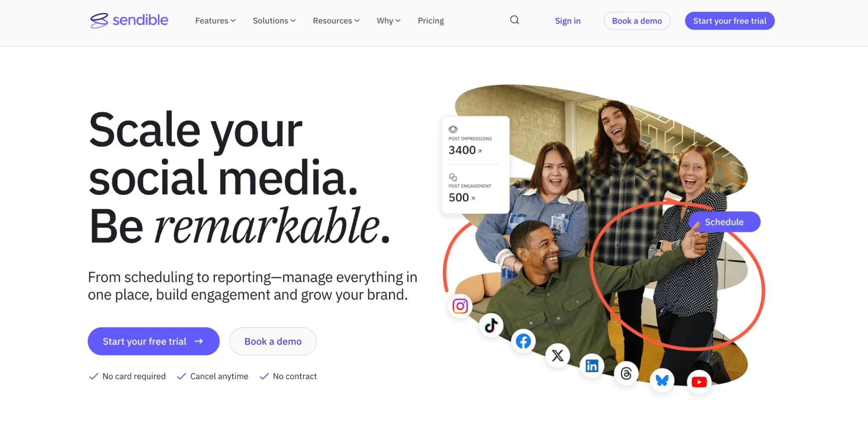Image resolution: width=868 pixels, height=442 pixels.
Task: Expand the Features dropdown menu
Action: pos(215,21)
